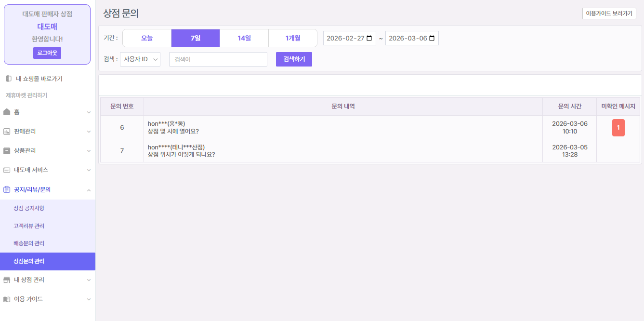The height and width of the screenshot is (321, 644).
Task: Open 배송문의 관리 submenu item
Action: tap(29, 243)
